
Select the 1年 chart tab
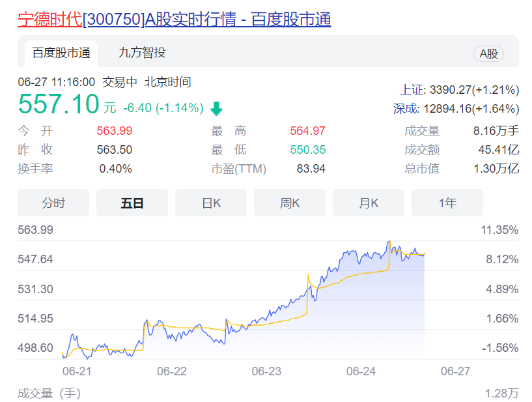click(x=447, y=203)
